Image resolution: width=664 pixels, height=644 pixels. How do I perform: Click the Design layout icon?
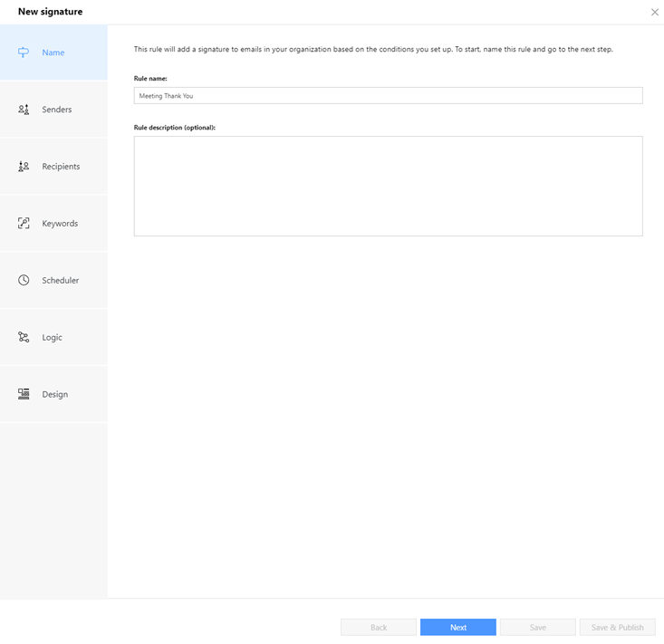[x=24, y=395]
